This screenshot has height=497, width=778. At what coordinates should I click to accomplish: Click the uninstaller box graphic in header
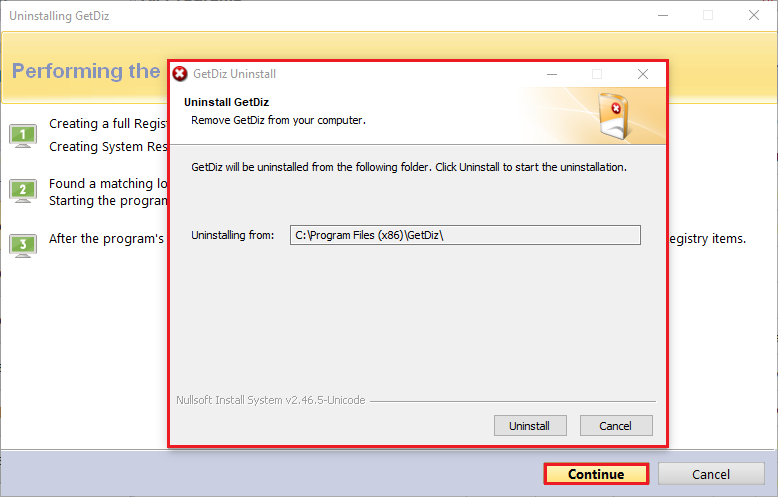(x=614, y=116)
